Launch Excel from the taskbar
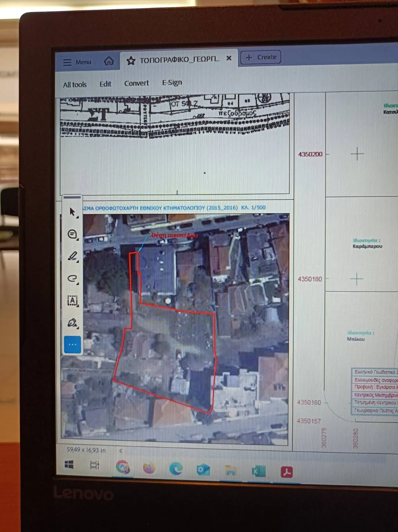The height and width of the screenshot is (532, 398). coord(258,471)
